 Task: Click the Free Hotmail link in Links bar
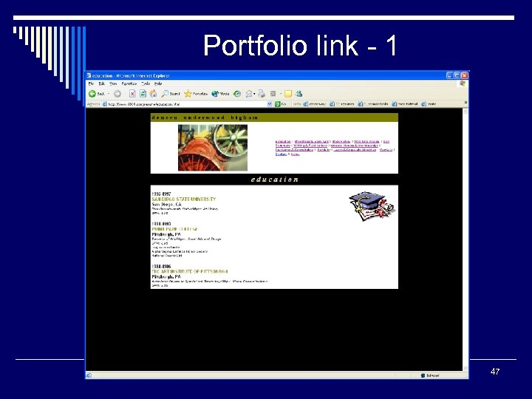tap(404, 104)
